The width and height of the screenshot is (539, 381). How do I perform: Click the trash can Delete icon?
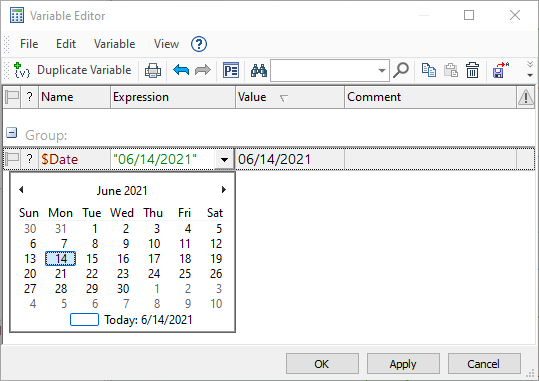click(473, 70)
